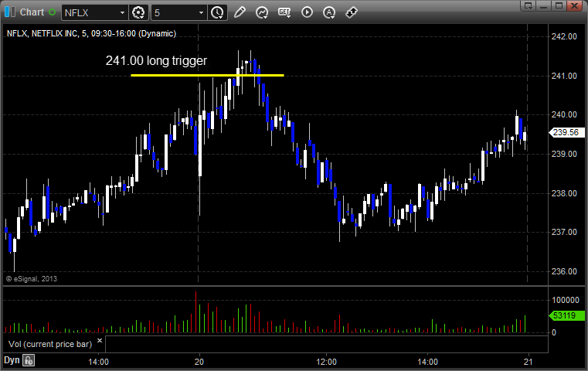Viewport: 588px width, 371px height.
Task: Toggle the lock icon beside Dyn
Action: [x=29, y=360]
